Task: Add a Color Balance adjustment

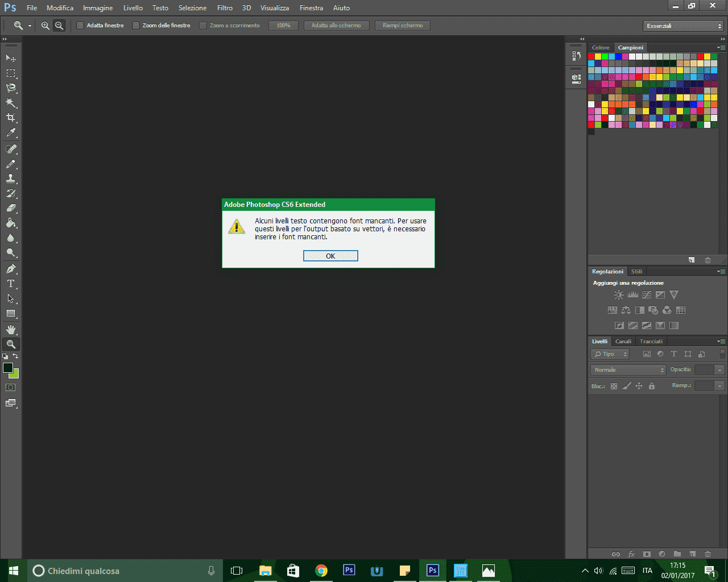Action: tap(626, 310)
